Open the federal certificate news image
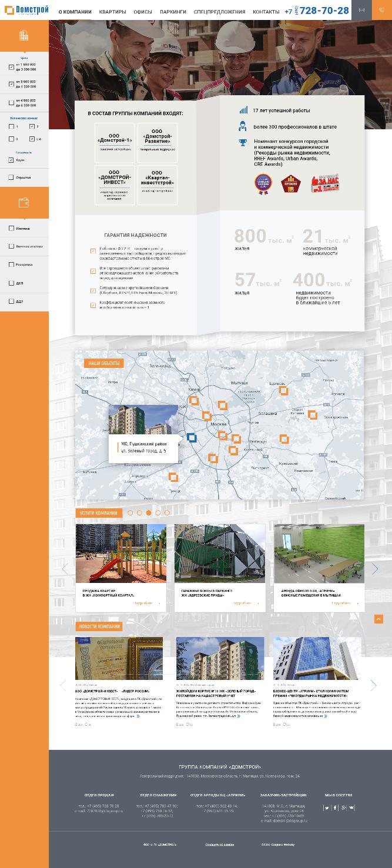This screenshot has width=392, height=868. (x=119, y=658)
